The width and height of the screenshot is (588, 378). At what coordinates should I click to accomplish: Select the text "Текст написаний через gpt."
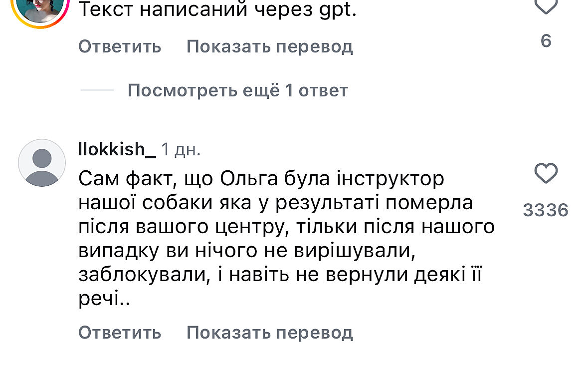(x=217, y=10)
